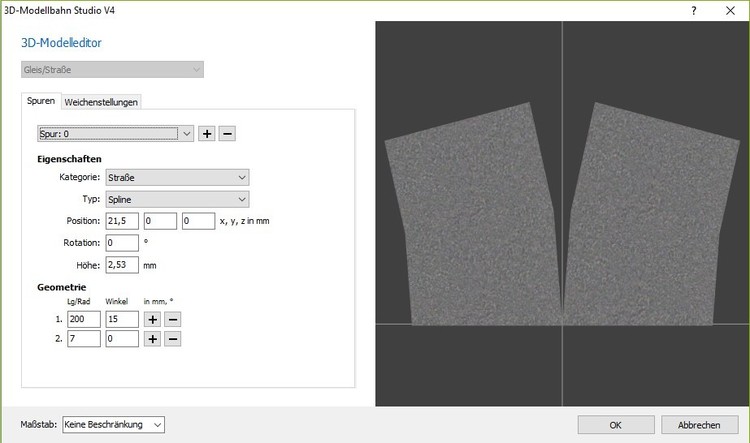Click the Position y input field
This screenshot has height=443, width=750.
click(x=160, y=221)
